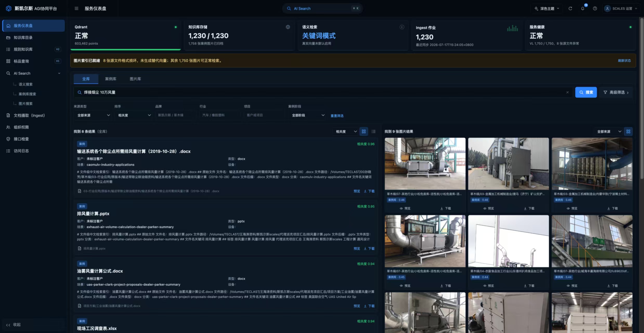Open the help question-mark icon
The image size is (644, 333).
point(595,9)
